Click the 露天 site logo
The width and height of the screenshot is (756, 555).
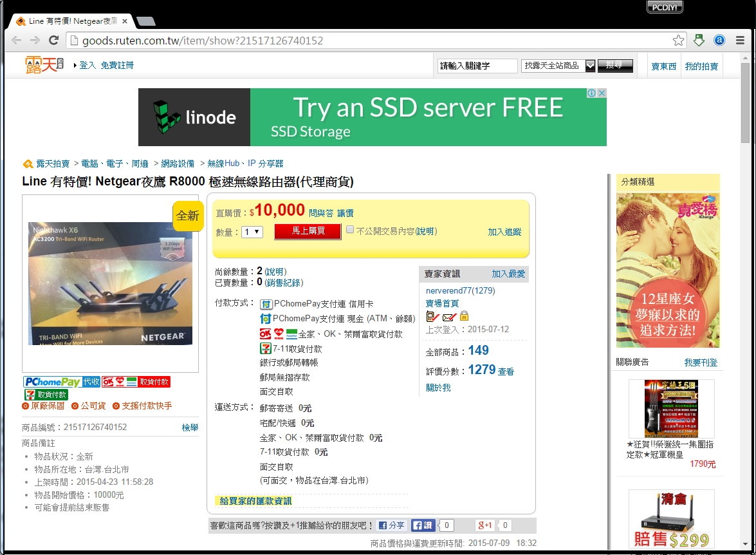[x=44, y=64]
